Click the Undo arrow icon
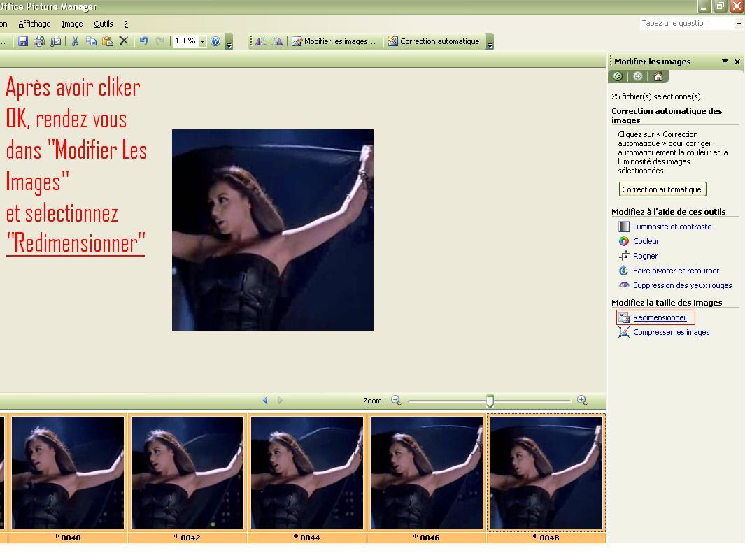745x560 pixels. pyautogui.click(x=143, y=41)
